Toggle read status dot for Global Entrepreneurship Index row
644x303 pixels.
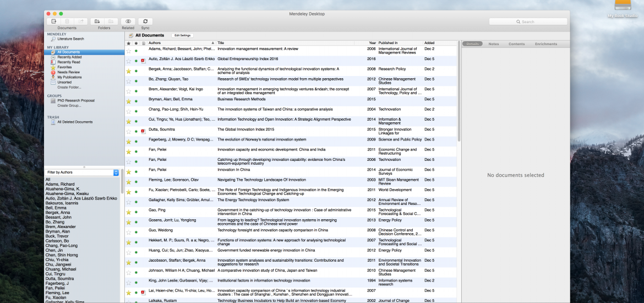136,61
